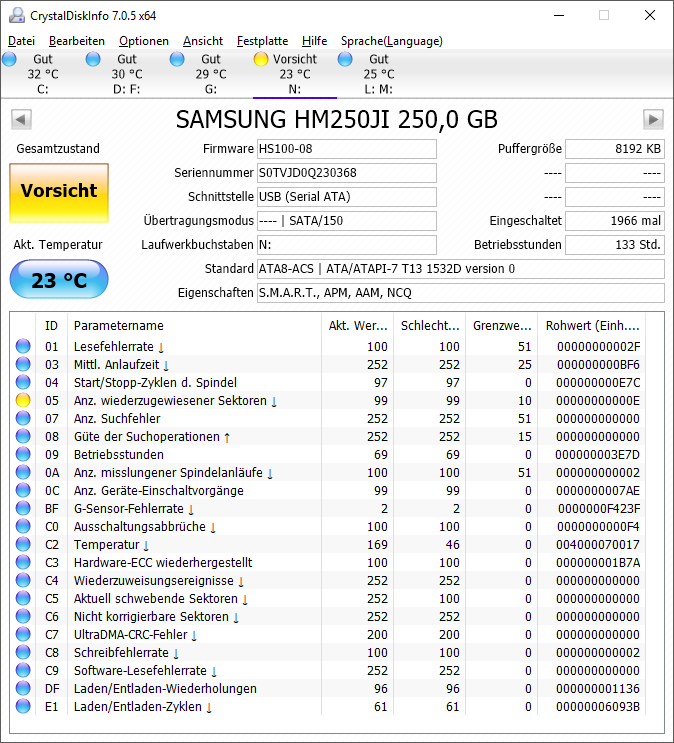Click the Grenzwe... column header
The height and width of the screenshot is (743, 674).
point(501,326)
